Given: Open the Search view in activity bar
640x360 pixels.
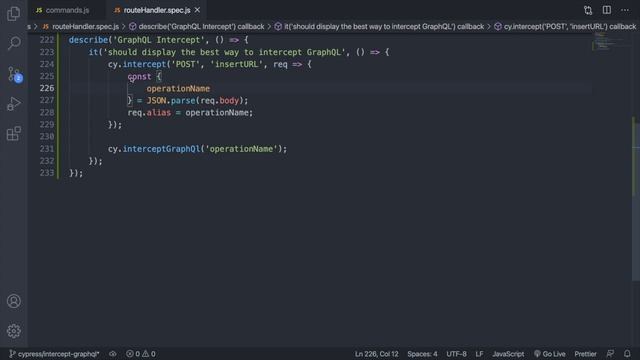Looking at the screenshot, I should (13, 43).
